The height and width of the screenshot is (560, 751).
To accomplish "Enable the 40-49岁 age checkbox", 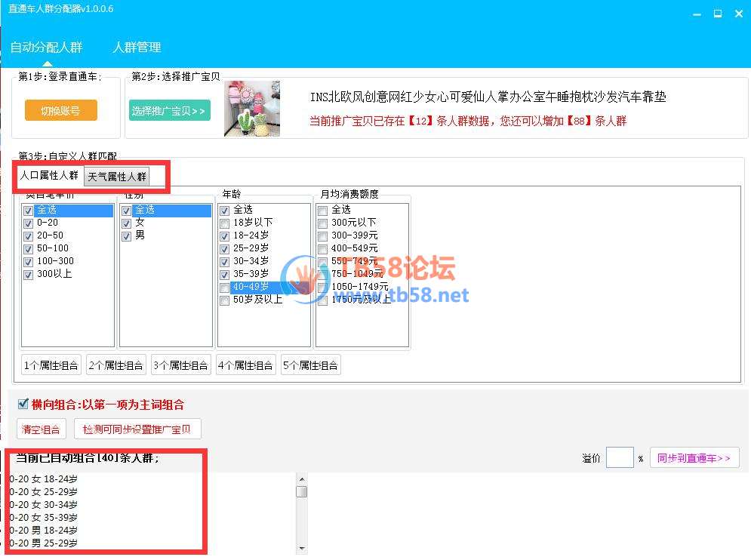I will [x=225, y=288].
